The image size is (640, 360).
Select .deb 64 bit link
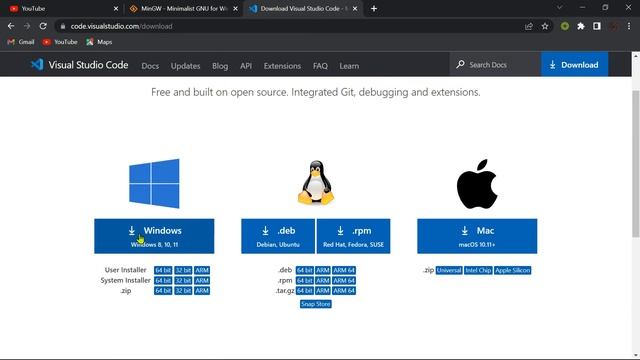click(x=304, y=270)
